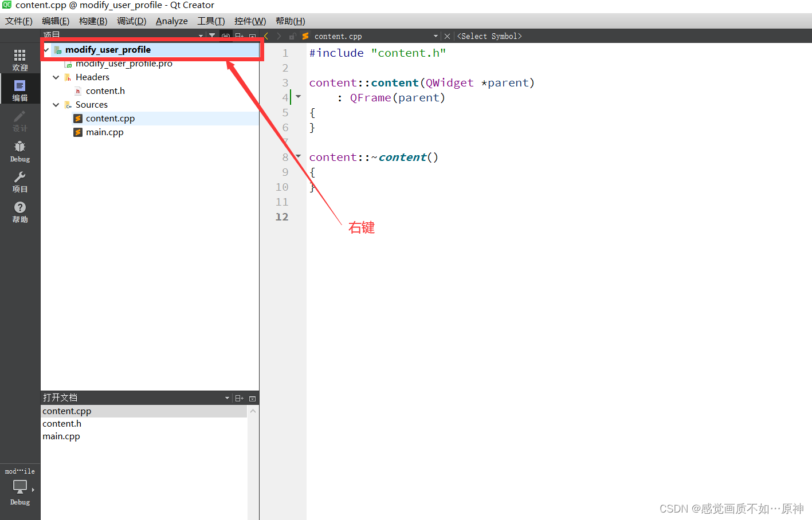Switch to Debug mode in sidebar
The width and height of the screenshot is (812, 520).
pos(20,151)
